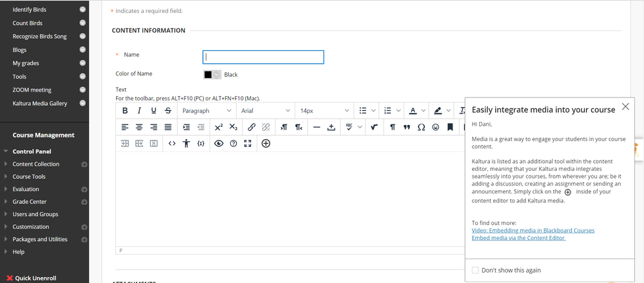Open editor help with question mark icon
Image resolution: width=644 pixels, height=283 pixels.
233,143
